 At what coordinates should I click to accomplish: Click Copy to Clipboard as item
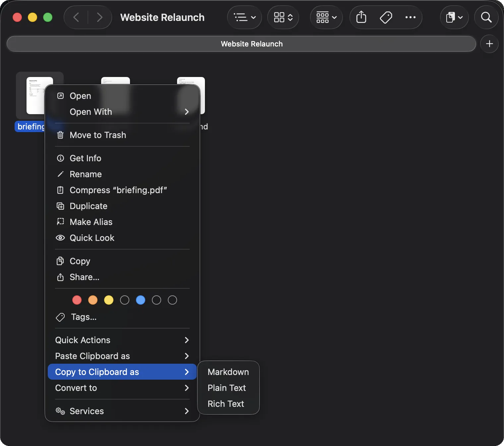tap(122, 372)
